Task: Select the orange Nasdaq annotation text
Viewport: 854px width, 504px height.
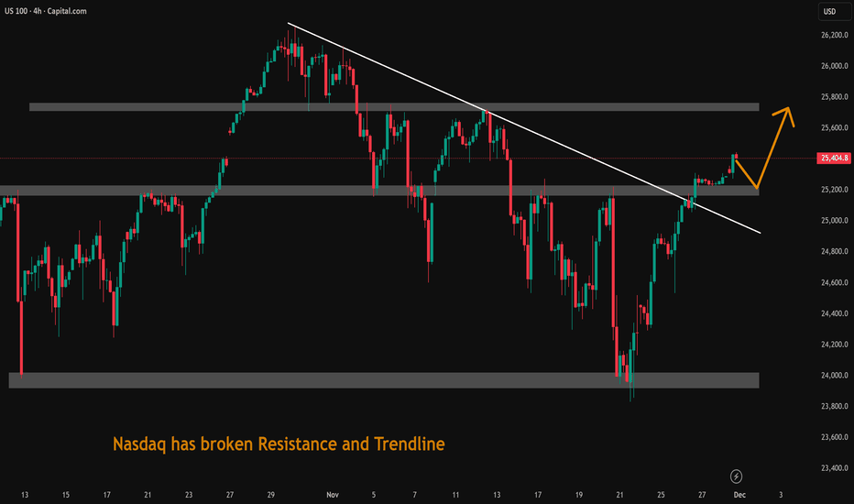Action: coord(279,444)
